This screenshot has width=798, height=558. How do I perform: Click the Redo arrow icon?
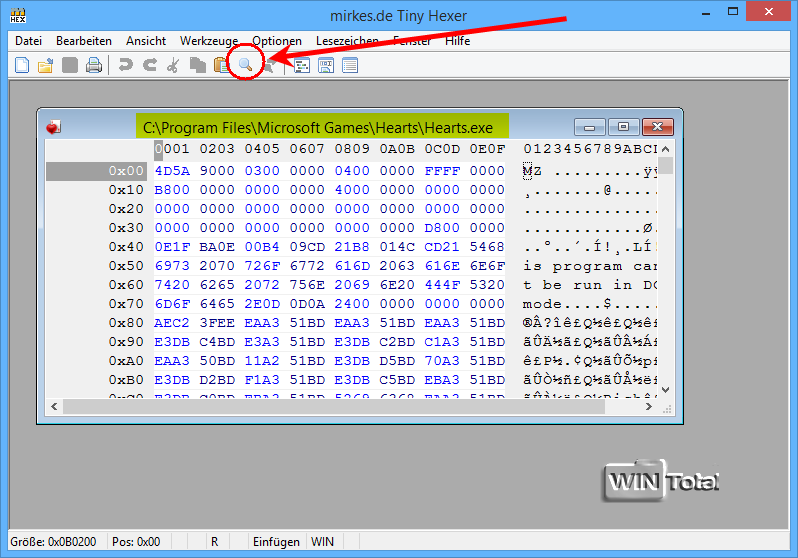click(149, 66)
